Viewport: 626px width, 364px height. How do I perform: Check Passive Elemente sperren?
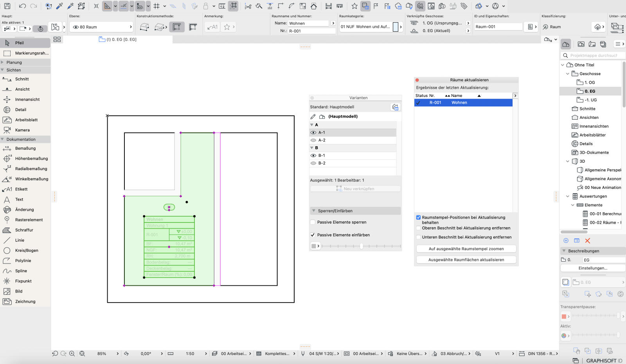pos(313,222)
